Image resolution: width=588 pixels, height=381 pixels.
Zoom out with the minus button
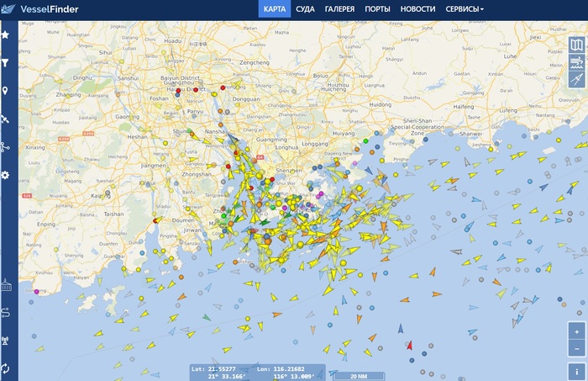tap(576, 348)
